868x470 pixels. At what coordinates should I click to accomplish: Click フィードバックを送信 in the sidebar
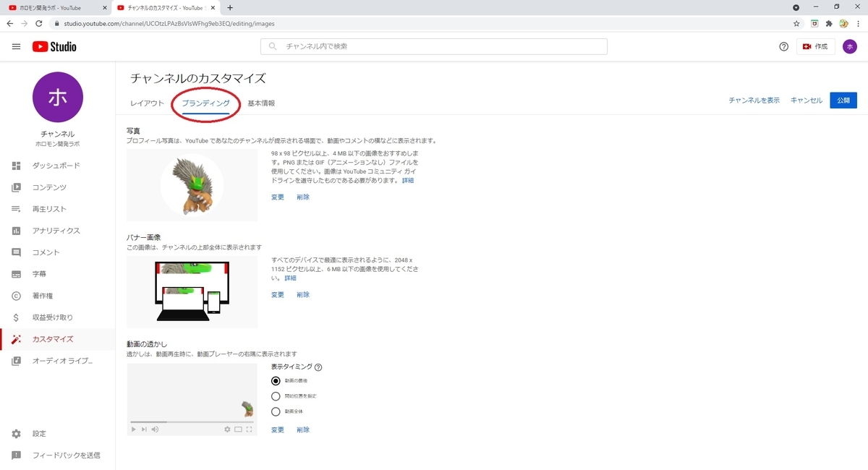coord(58,456)
